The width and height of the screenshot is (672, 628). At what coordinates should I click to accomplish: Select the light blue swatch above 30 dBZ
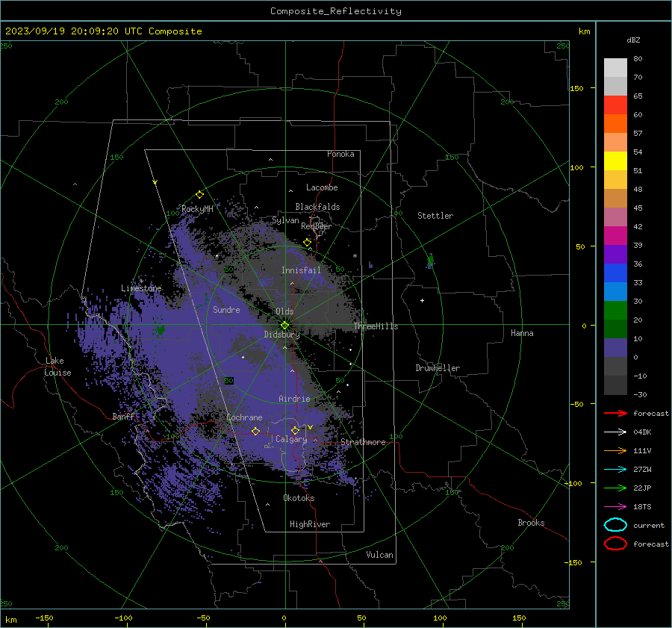click(x=615, y=292)
